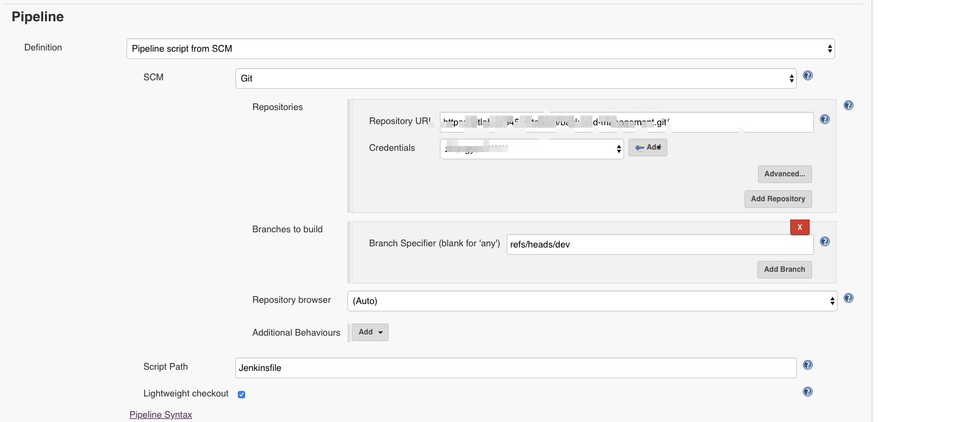Click the Add credentials key button

(x=648, y=148)
